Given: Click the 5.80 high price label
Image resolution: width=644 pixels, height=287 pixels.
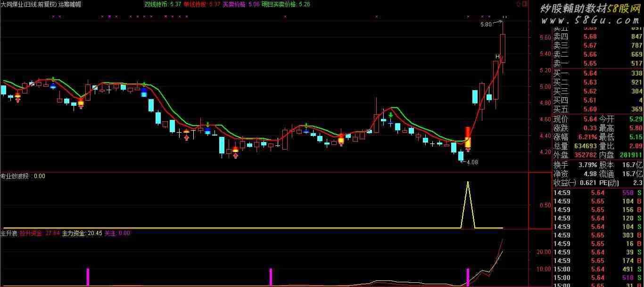Looking at the screenshot, I should coord(486,24).
